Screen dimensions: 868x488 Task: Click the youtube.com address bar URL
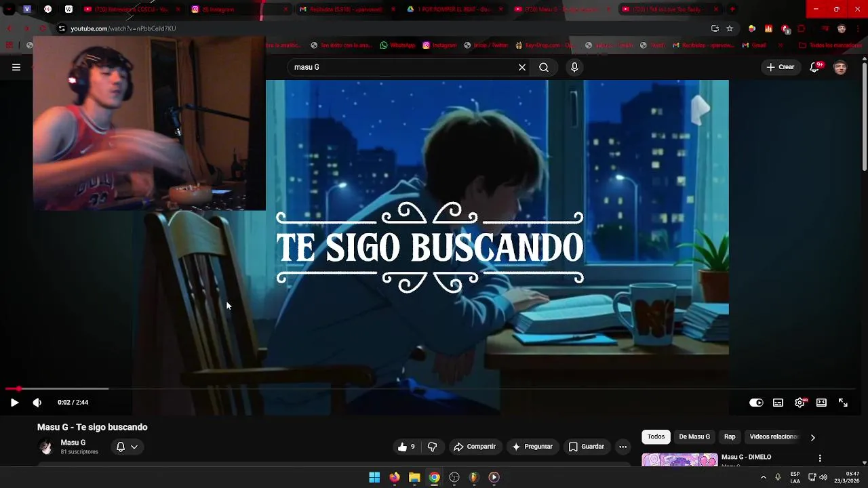click(123, 28)
